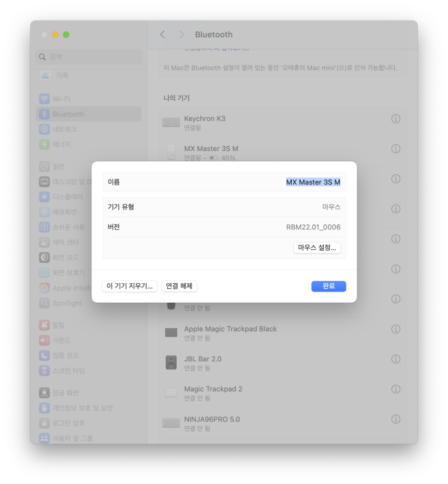Open info for JBL Bar 2.0
The image size is (448, 484).
396,359
